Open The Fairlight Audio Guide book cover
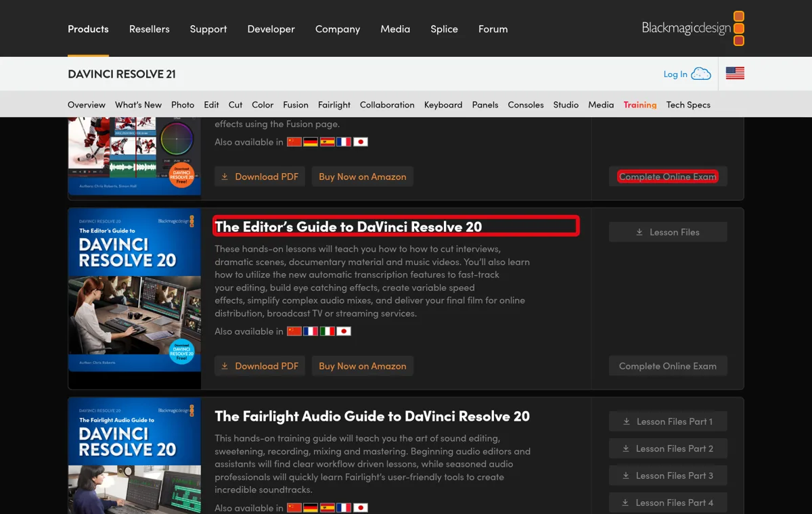Image resolution: width=812 pixels, height=514 pixels. (x=135, y=456)
